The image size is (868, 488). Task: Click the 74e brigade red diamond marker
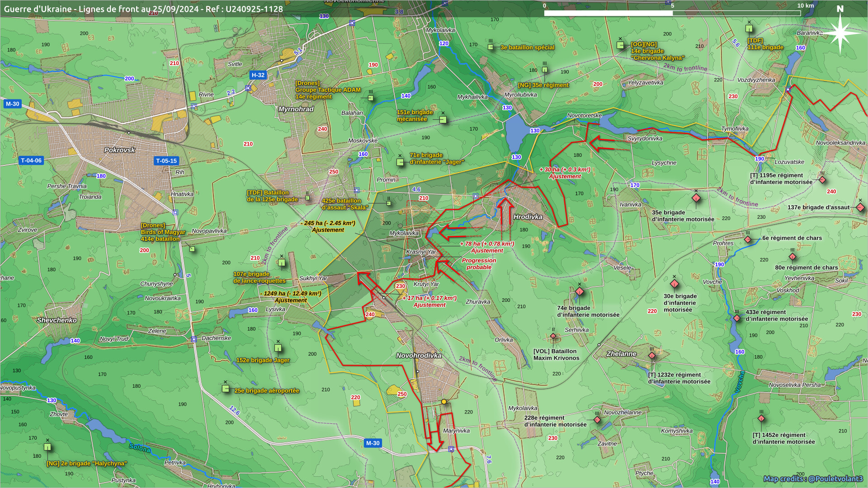579,291
